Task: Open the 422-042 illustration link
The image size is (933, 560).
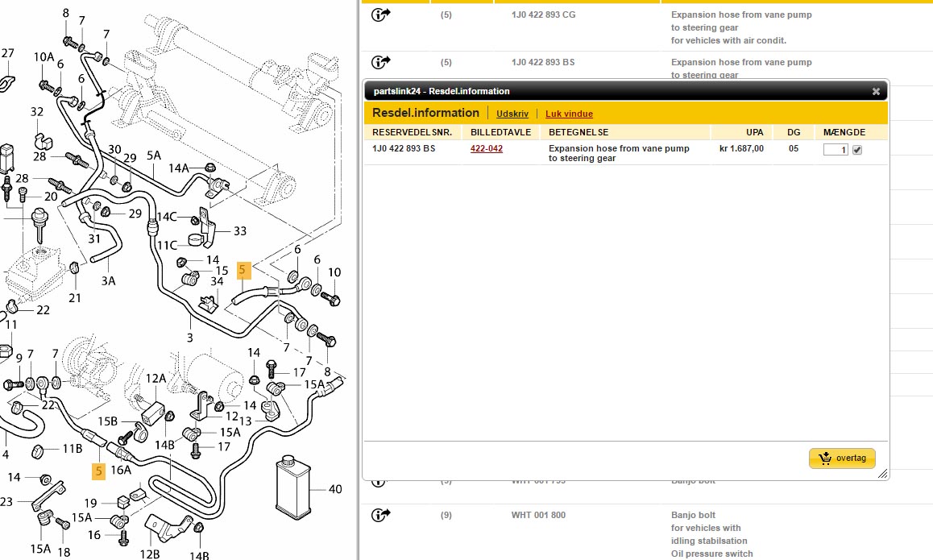Action: 487,149
